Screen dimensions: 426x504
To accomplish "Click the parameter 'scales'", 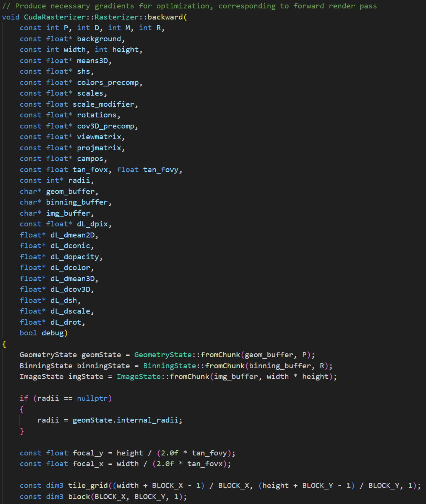I will [x=90, y=93].
